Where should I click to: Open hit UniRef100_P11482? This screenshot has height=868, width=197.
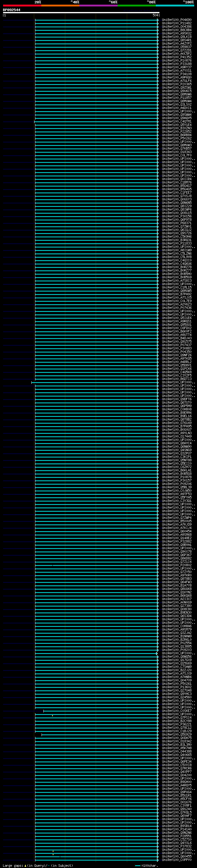177,23
